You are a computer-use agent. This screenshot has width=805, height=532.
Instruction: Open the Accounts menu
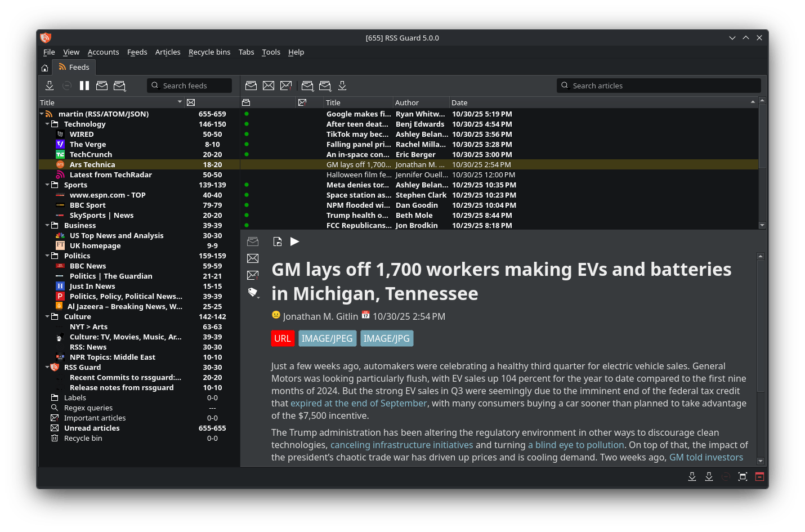(x=103, y=52)
